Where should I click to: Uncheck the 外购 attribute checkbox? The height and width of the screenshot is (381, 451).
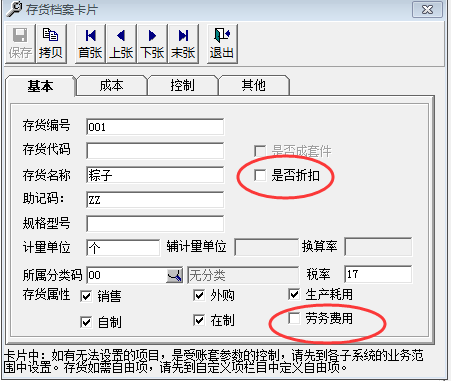[199, 295]
